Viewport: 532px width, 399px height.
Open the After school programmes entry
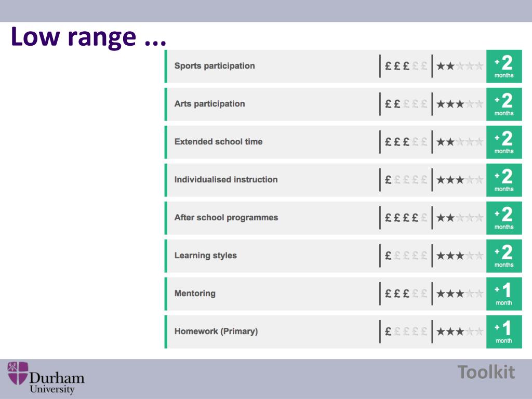click(343, 218)
